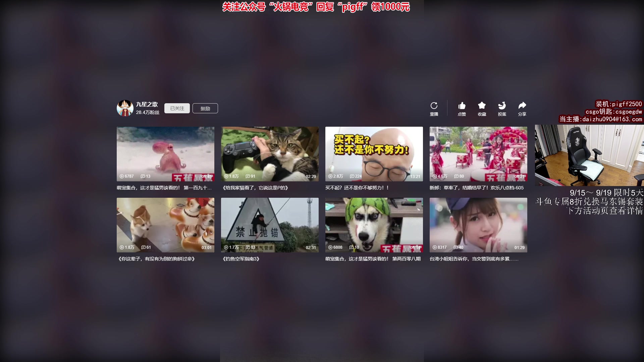Play the cat with gamepad video
Screen dimensions: 644x362
click(270, 154)
